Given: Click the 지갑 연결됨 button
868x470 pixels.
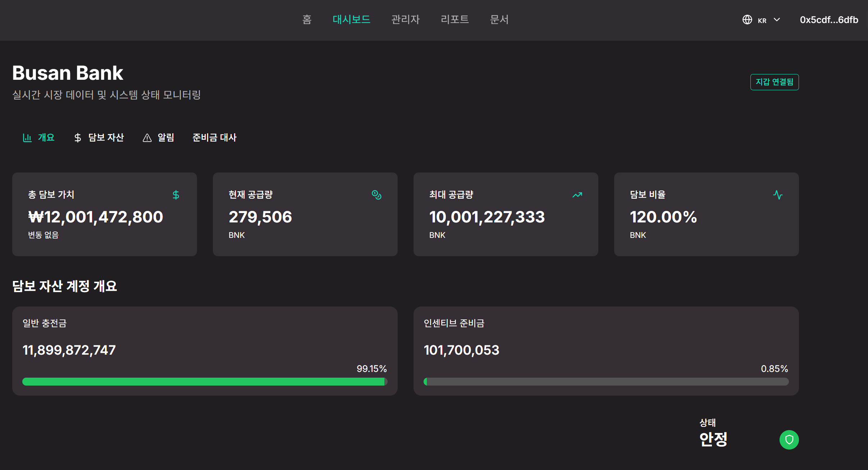Looking at the screenshot, I should [x=774, y=82].
